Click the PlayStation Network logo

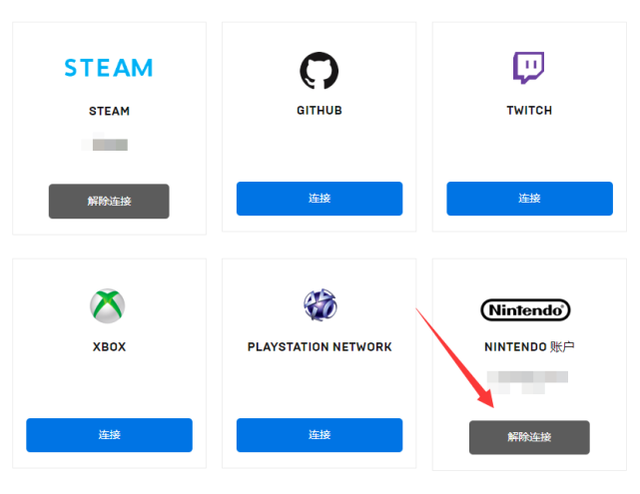(320, 305)
